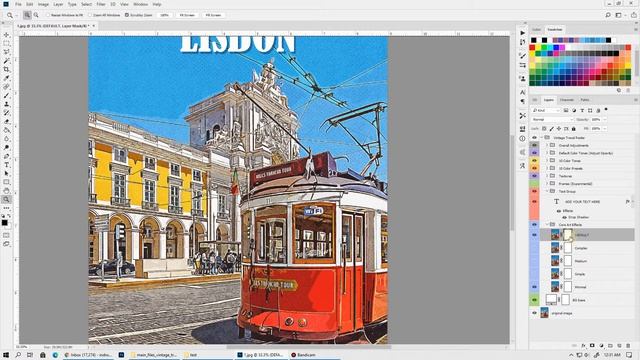The height and width of the screenshot is (360, 640).
Task: Switch to the Paths tab
Action: [584, 100]
